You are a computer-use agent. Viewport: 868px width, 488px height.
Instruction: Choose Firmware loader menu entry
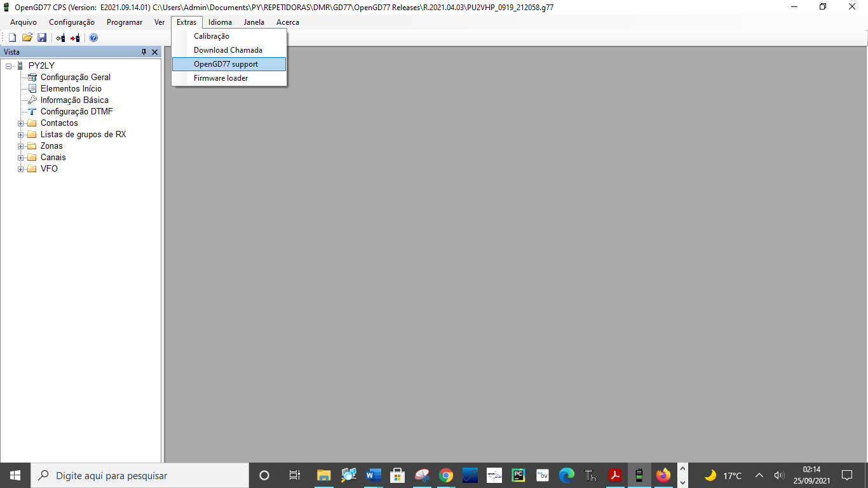tap(229, 78)
